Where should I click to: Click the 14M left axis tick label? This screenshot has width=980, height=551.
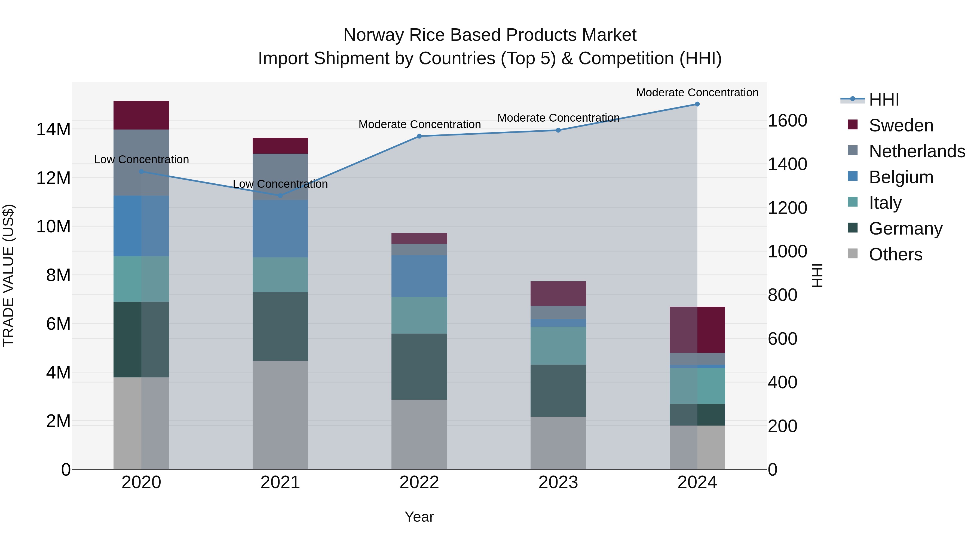pos(53,129)
